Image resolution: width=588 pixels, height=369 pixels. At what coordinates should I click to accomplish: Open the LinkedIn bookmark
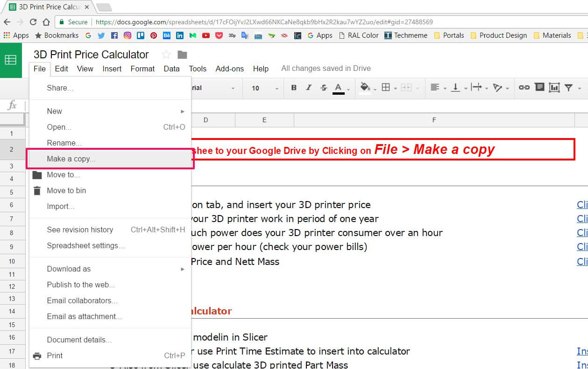point(180,35)
